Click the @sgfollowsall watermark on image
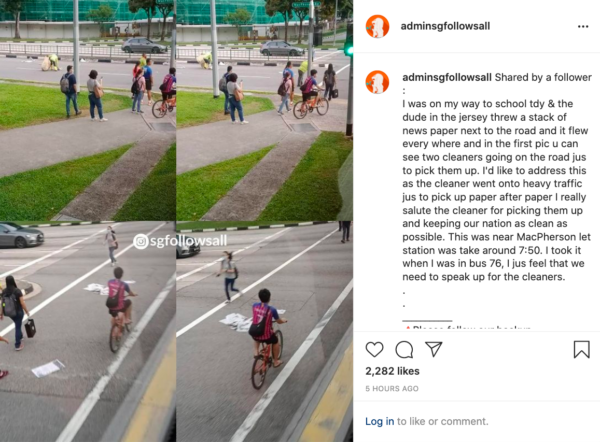This screenshot has height=442, width=600. point(180,241)
